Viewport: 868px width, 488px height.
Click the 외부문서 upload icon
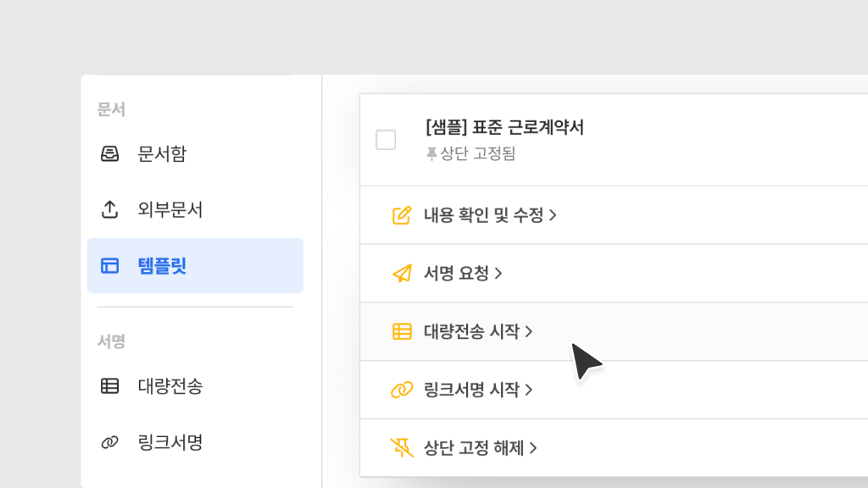point(110,210)
